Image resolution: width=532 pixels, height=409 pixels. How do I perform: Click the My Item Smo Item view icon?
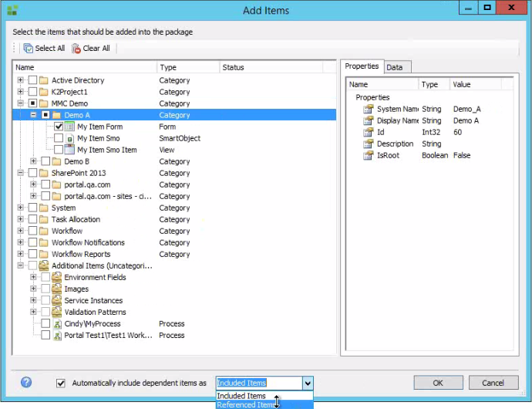pos(70,150)
